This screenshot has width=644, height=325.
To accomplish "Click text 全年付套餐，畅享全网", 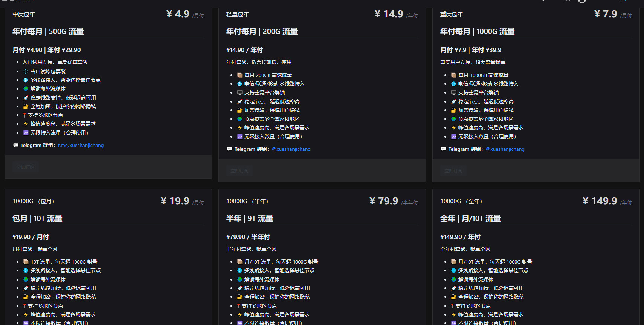I will click(x=465, y=249).
